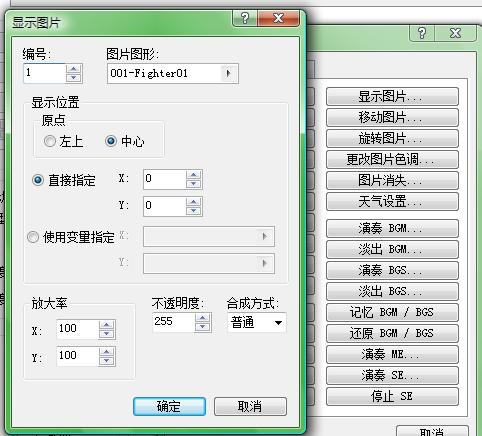Image resolution: width=482 pixels, height=436 pixels.
Task: Close the background event command window
Action: (455, 33)
